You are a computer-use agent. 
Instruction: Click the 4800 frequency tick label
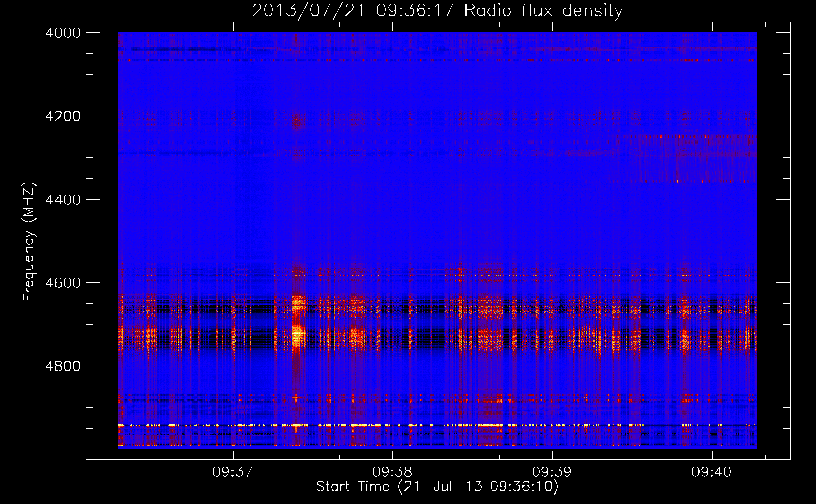[x=63, y=366]
